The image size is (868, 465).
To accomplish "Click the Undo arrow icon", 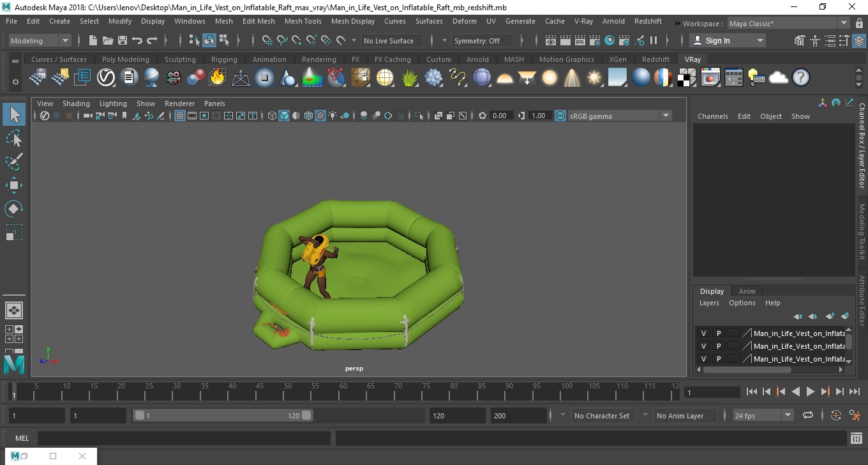I will 137,40.
